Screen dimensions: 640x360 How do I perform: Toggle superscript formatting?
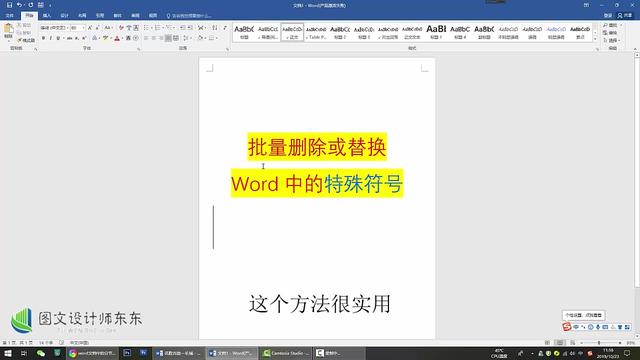84,38
